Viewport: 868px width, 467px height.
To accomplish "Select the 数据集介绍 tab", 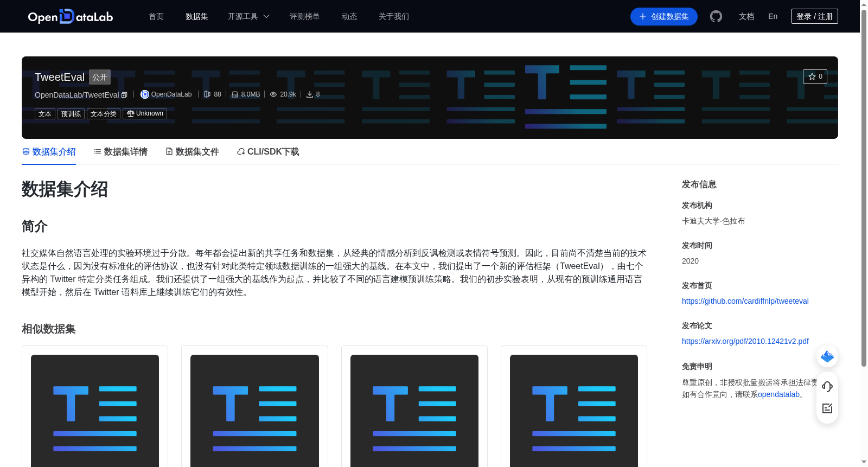I will coord(49,152).
